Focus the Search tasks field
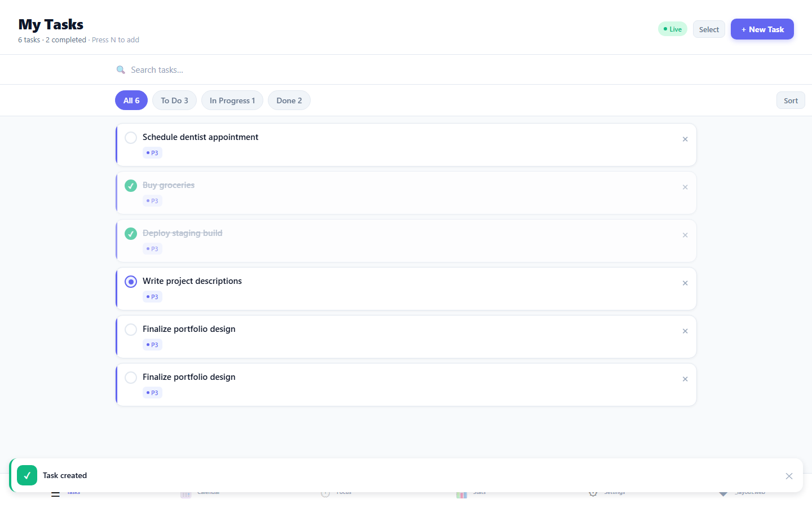The width and height of the screenshot is (812, 508). coord(406,70)
